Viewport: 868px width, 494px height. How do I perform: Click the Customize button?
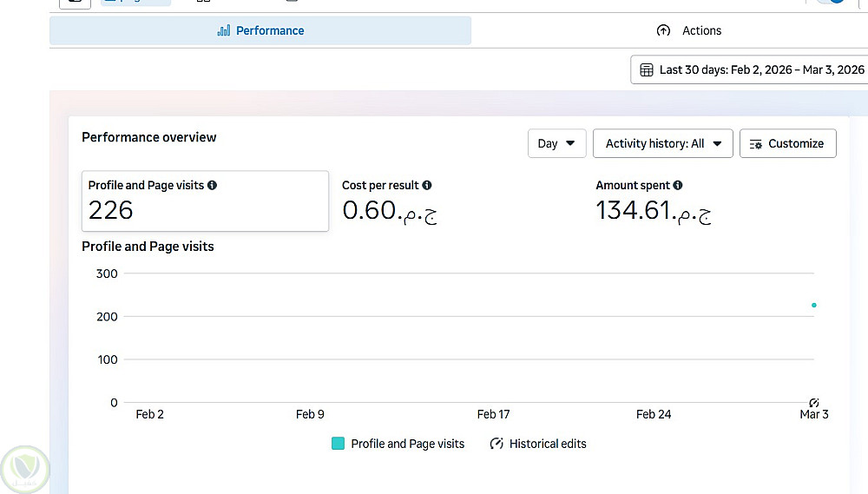point(788,143)
